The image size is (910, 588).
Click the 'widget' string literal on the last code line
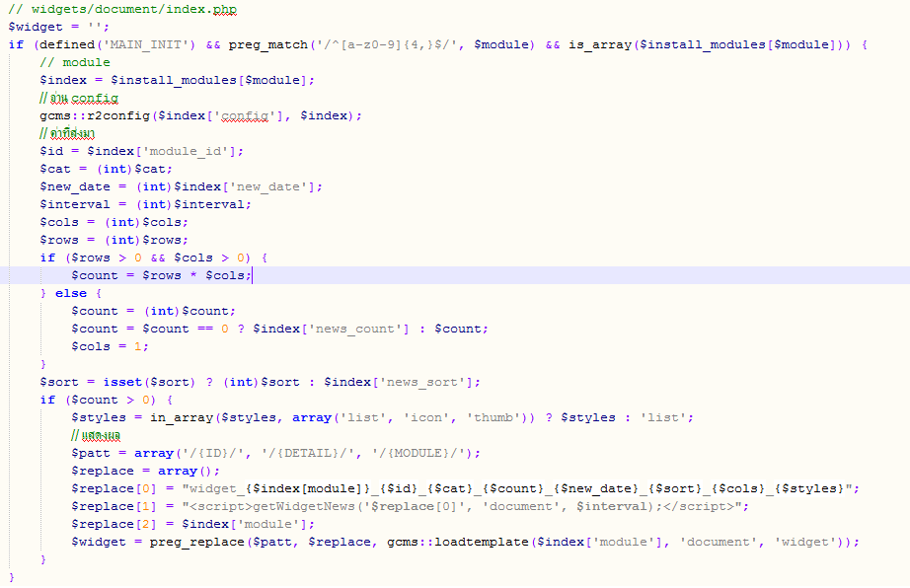[x=806, y=543]
